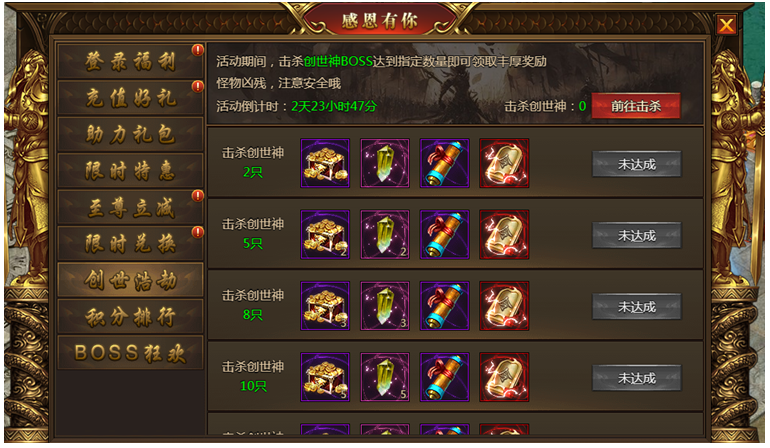Select the 限时特惠 tab
Viewport: 770px width, 448px height.
(130, 170)
